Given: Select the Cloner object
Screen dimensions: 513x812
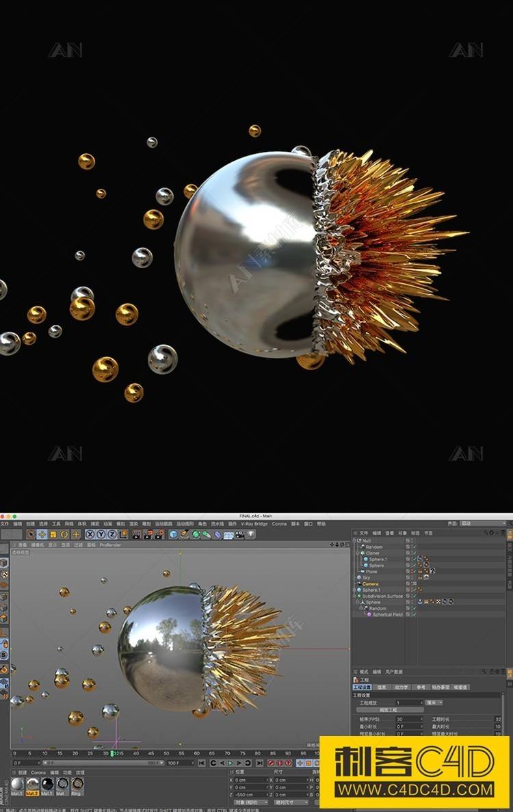Looking at the screenshot, I should pos(372,553).
